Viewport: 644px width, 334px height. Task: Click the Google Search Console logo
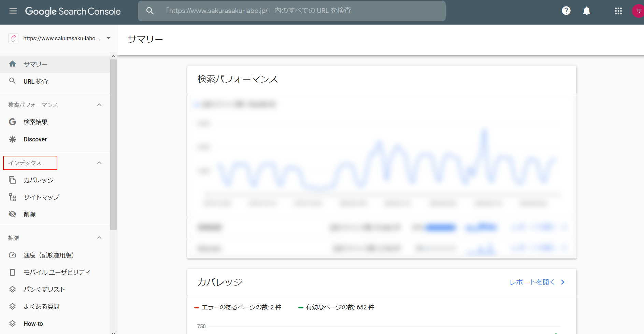click(x=73, y=11)
